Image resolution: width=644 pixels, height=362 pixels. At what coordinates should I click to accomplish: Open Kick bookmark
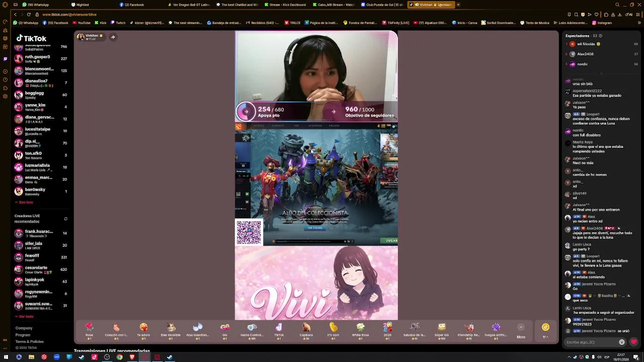101,23
